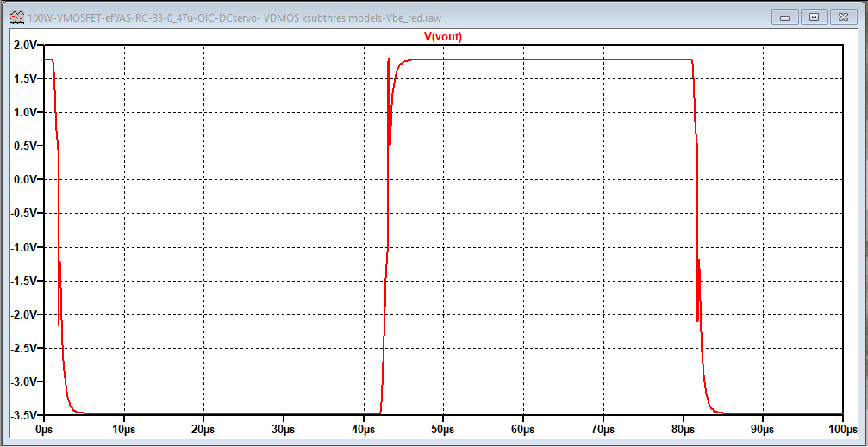868x447 pixels.
Task: Close the waveform window
Action: pos(845,16)
